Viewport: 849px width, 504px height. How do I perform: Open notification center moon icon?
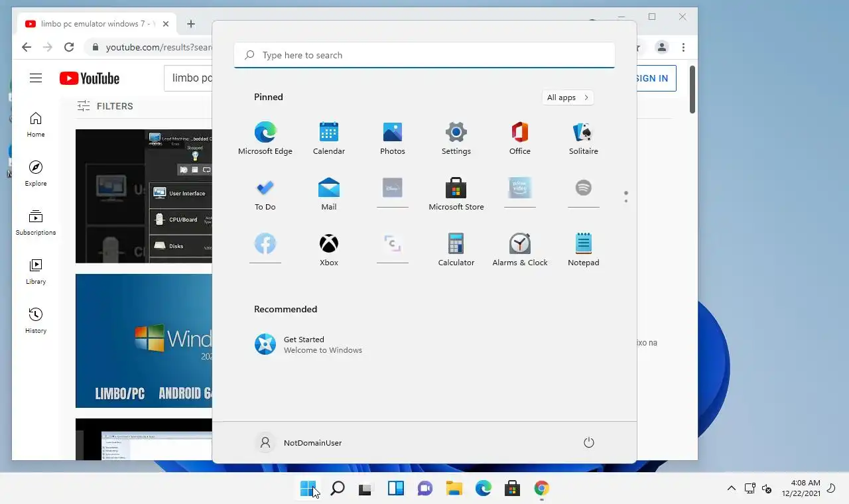pos(832,489)
